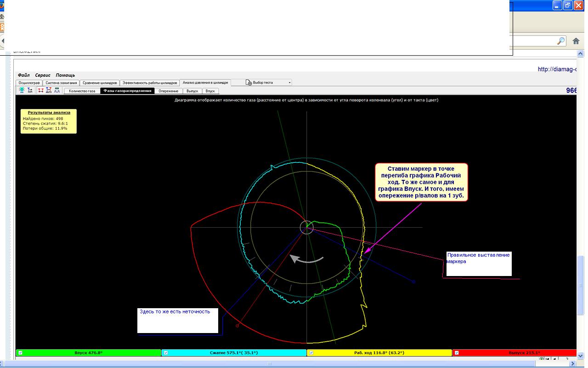Image resolution: width=588 pixels, height=368 pixels.
Task: Open the Выпуск sub-tab
Action: [192, 91]
